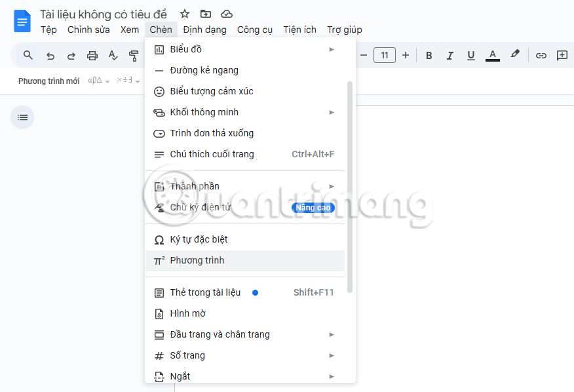Open Ký tự đặc biệt

pyautogui.click(x=245, y=240)
